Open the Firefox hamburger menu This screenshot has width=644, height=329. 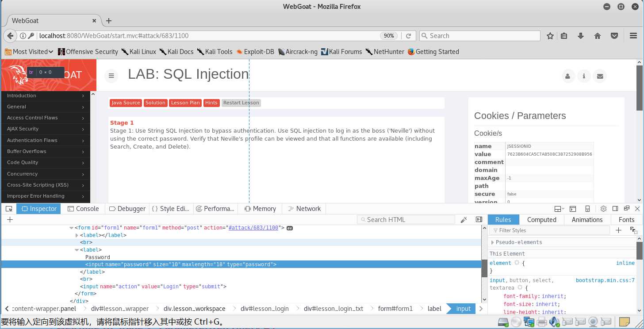(x=633, y=36)
